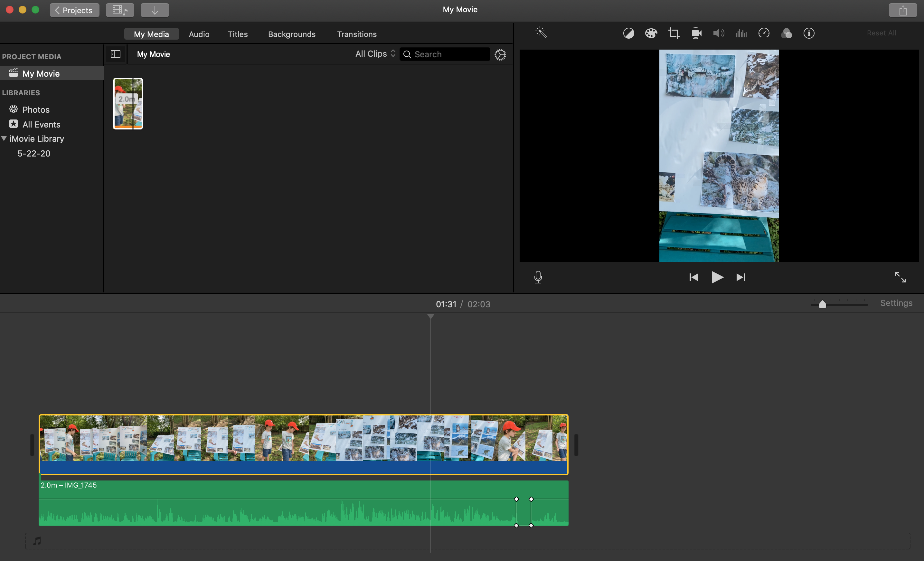Image resolution: width=924 pixels, height=561 pixels.
Task: Show clip information panel
Action: (809, 33)
